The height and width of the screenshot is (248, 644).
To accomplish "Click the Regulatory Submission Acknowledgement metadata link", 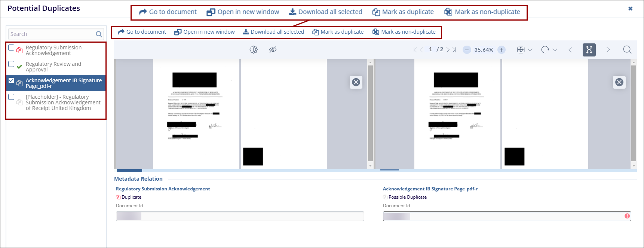I will [x=163, y=189].
